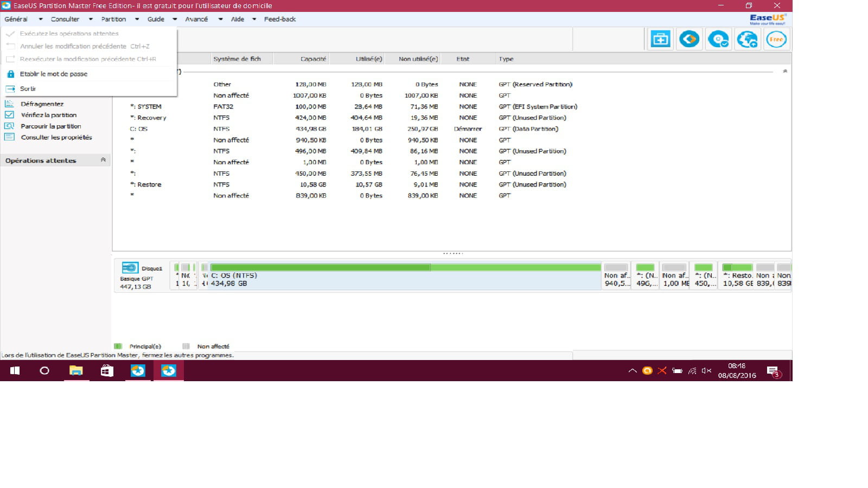
Task: Open the backup toolkit toolbar icon
Action: pyautogui.click(x=660, y=39)
